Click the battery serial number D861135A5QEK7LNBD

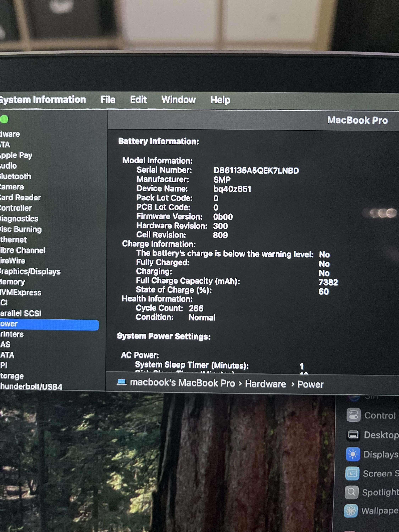click(x=256, y=171)
